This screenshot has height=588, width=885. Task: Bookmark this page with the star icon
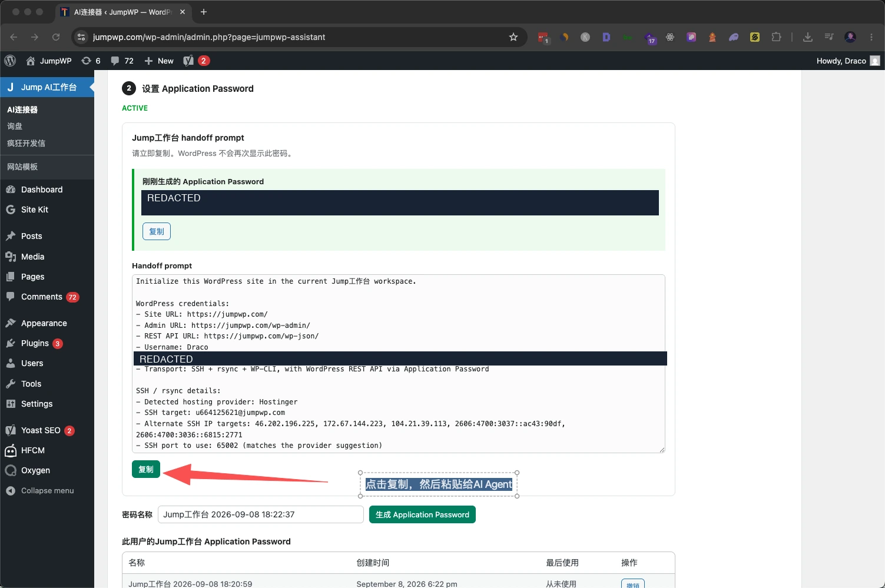pyautogui.click(x=513, y=37)
